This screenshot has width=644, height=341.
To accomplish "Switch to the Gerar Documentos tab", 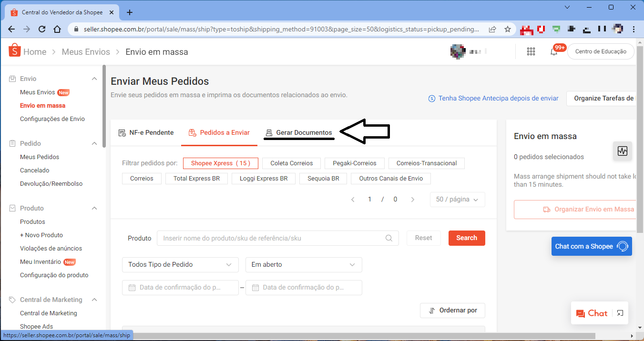I will point(299,133).
